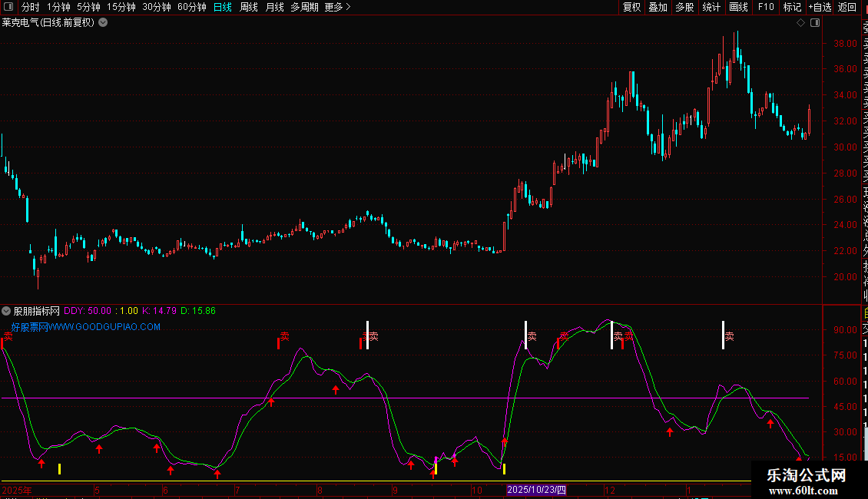The height and width of the screenshot is (499, 868).
Task: Open the 多周期 multi-period view
Action: 304,7
